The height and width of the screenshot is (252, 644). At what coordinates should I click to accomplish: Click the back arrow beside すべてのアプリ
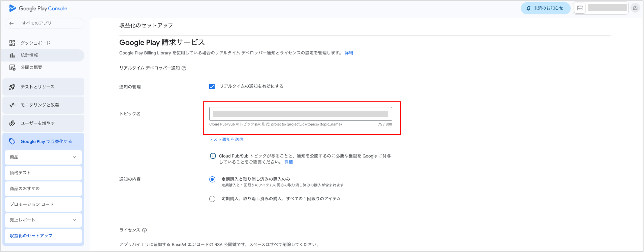(12, 23)
